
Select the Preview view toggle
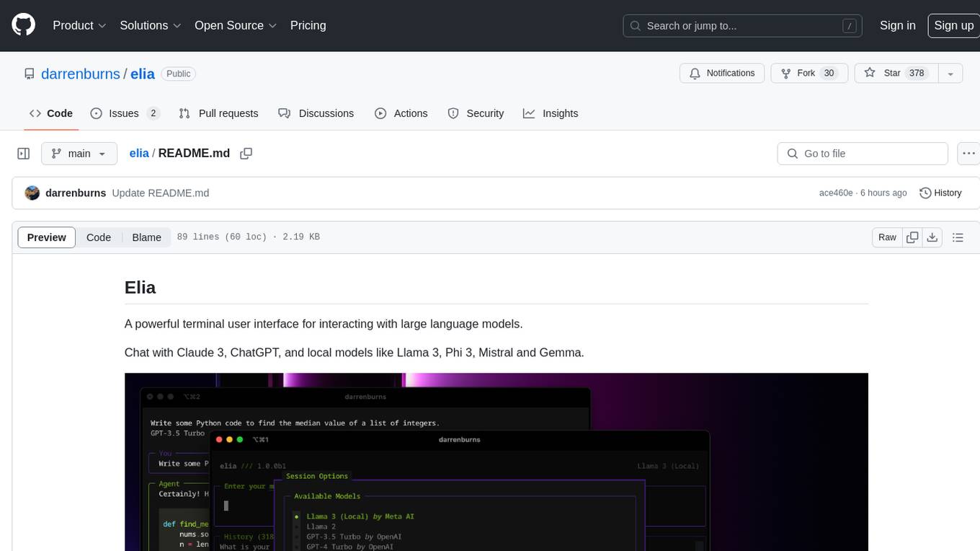[x=47, y=237]
